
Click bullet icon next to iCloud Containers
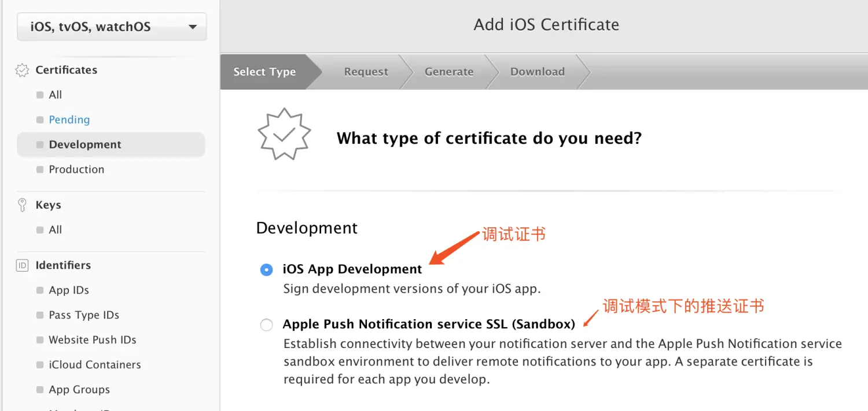pyautogui.click(x=40, y=365)
